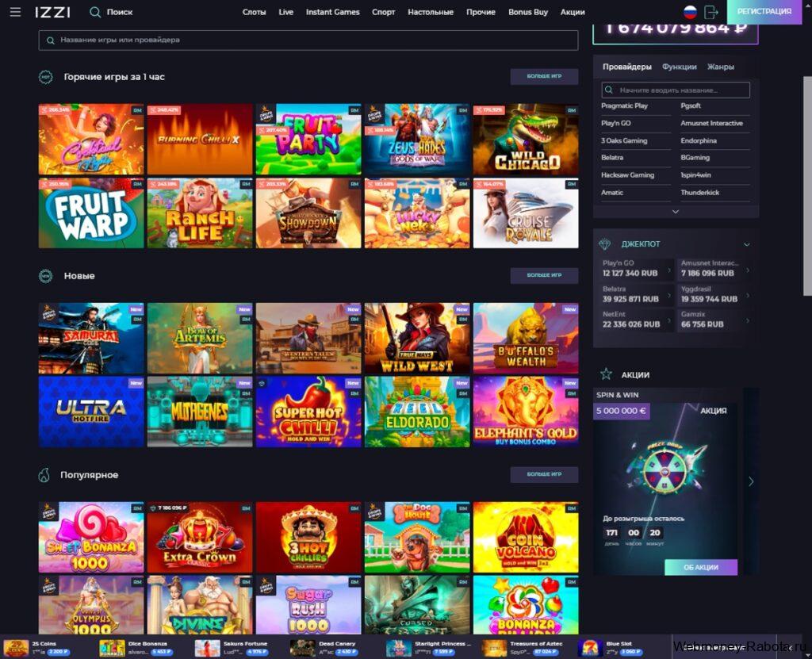Open the hamburger menu icon

(16, 11)
